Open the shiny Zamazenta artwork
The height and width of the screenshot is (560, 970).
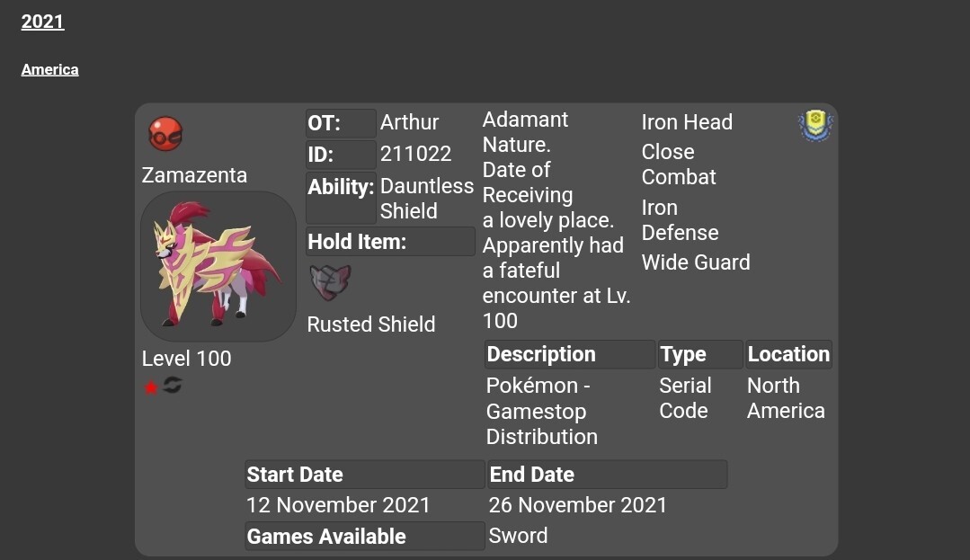[218, 266]
